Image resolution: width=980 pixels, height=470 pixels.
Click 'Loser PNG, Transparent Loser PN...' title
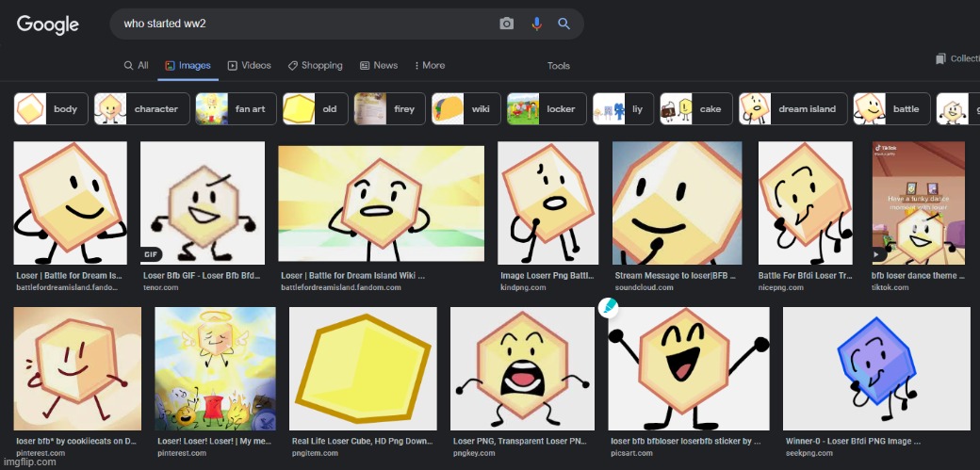coord(519,441)
